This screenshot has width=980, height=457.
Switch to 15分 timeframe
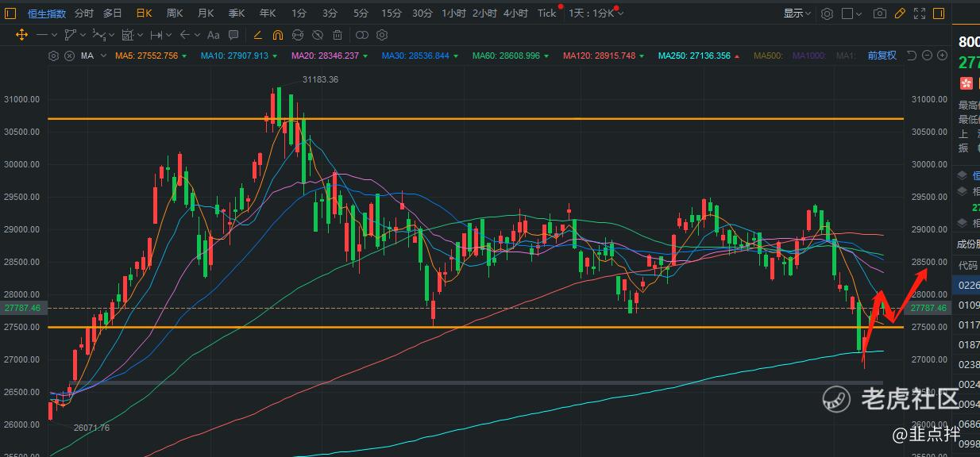pyautogui.click(x=392, y=13)
